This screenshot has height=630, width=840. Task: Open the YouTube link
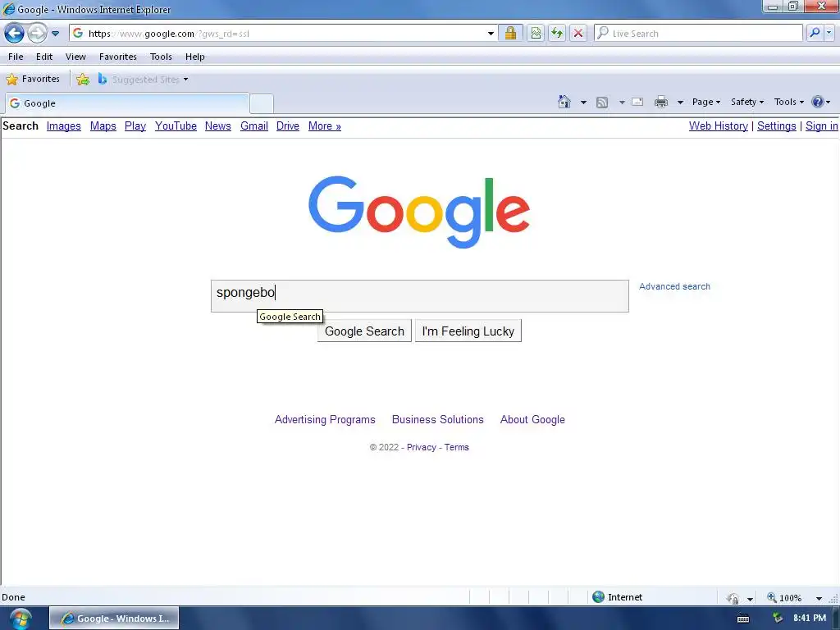[x=176, y=126]
